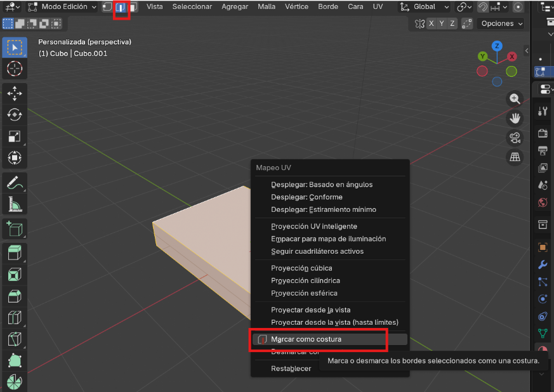Select the Box Select tool
This screenshot has width=554, height=392.
(x=15, y=48)
